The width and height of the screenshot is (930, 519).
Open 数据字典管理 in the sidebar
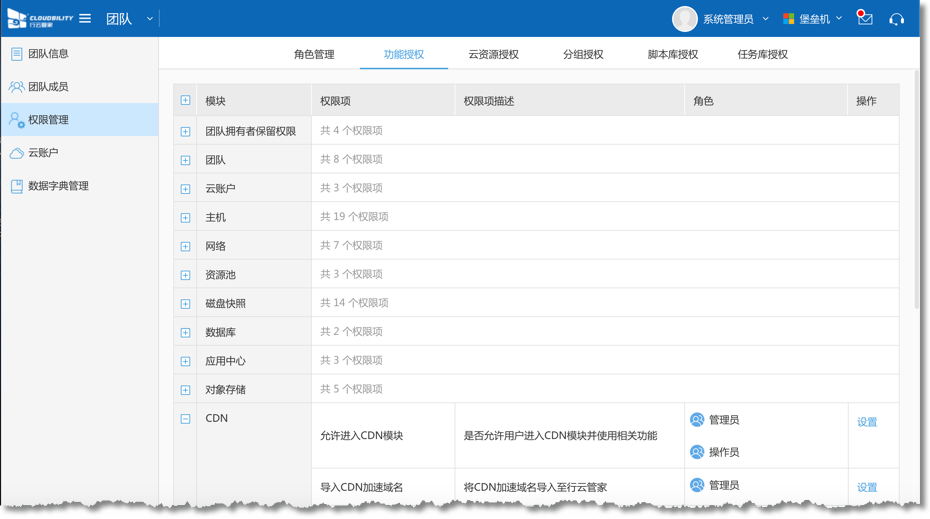[58, 186]
